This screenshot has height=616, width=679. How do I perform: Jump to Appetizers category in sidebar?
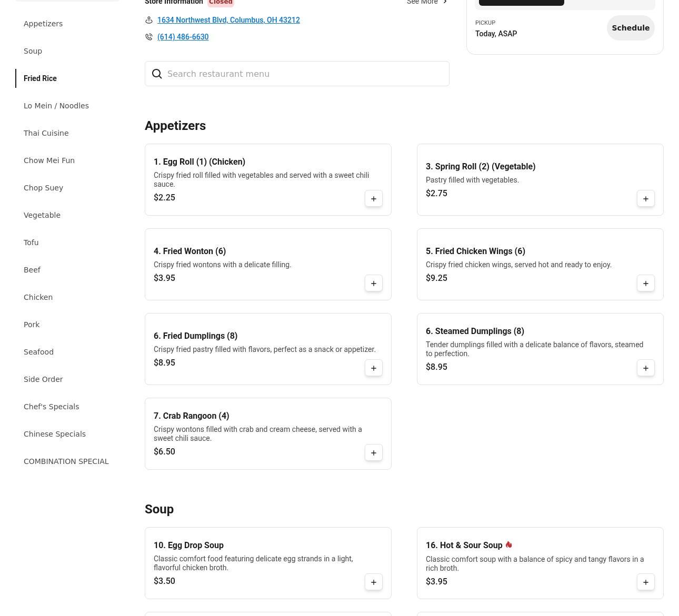click(43, 24)
